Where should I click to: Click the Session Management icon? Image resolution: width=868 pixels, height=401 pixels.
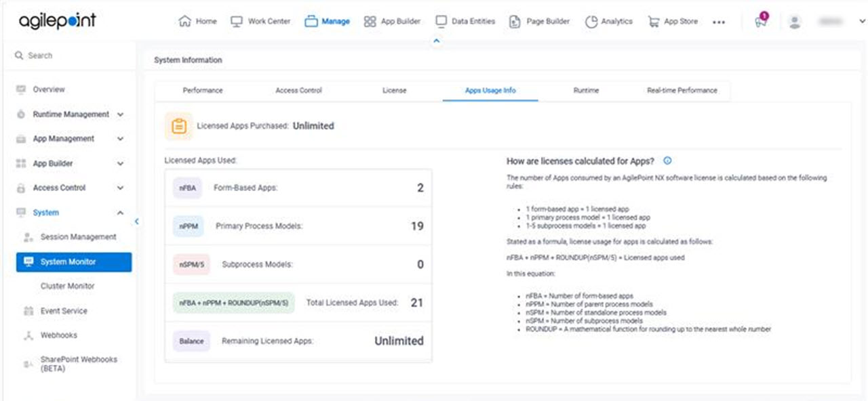click(x=28, y=237)
